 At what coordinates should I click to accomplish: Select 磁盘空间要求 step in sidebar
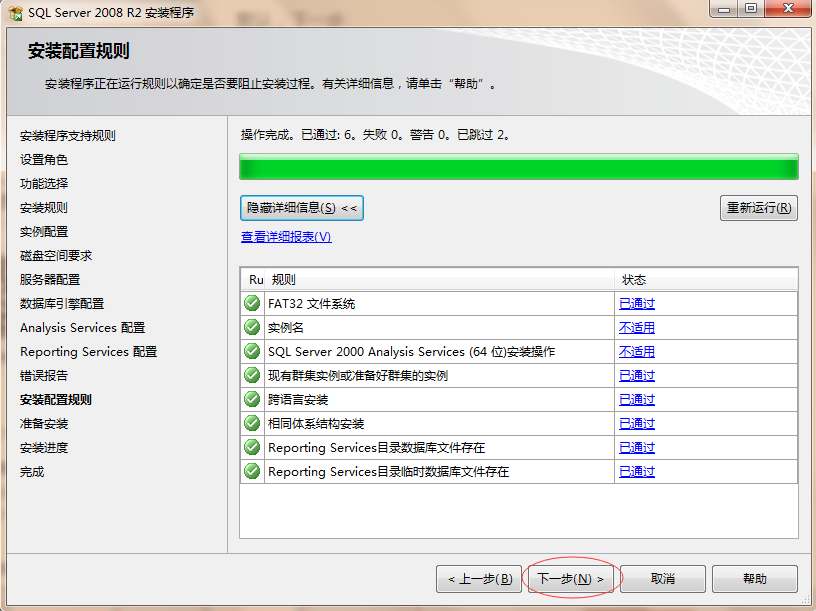[56, 256]
